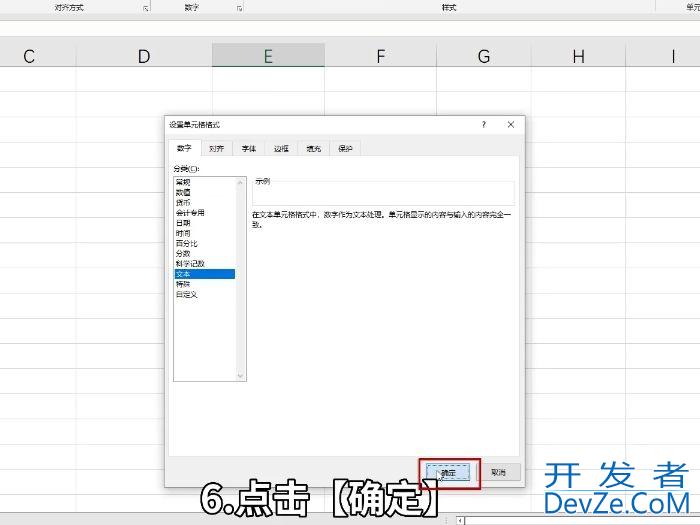Select 日期 in the category list
This screenshot has height=525, width=700.
(204, 223)
